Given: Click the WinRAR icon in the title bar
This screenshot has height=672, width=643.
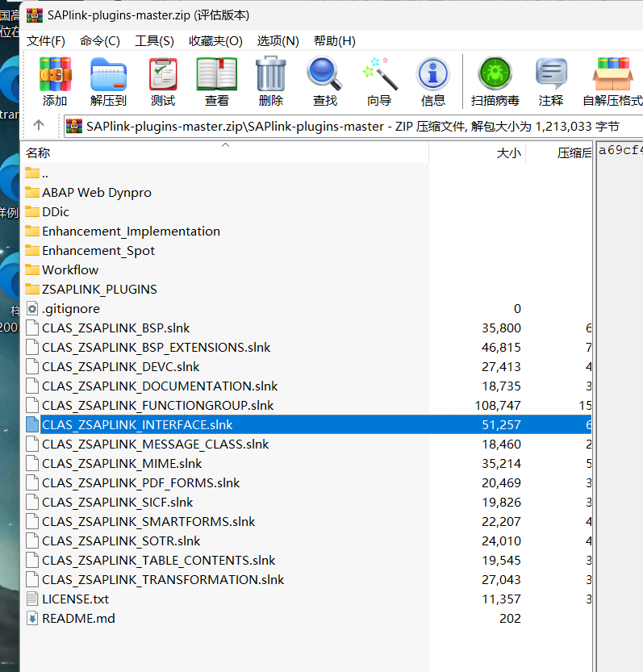Looking at the screenshot, I should pos(35,15).
